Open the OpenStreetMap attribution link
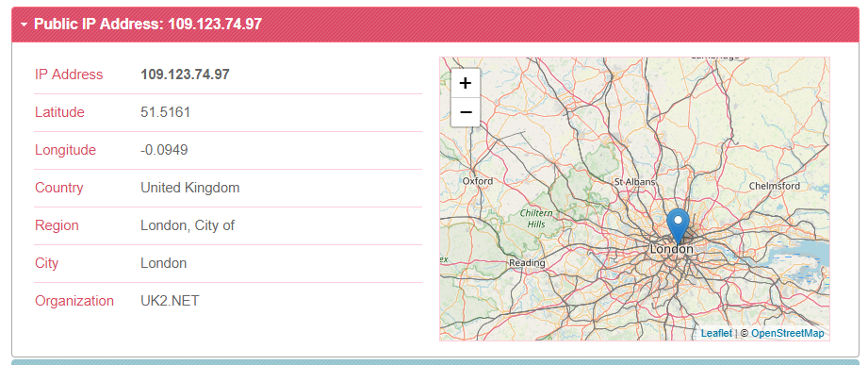This screenshot has height=365, width=868. coord(787,334)
